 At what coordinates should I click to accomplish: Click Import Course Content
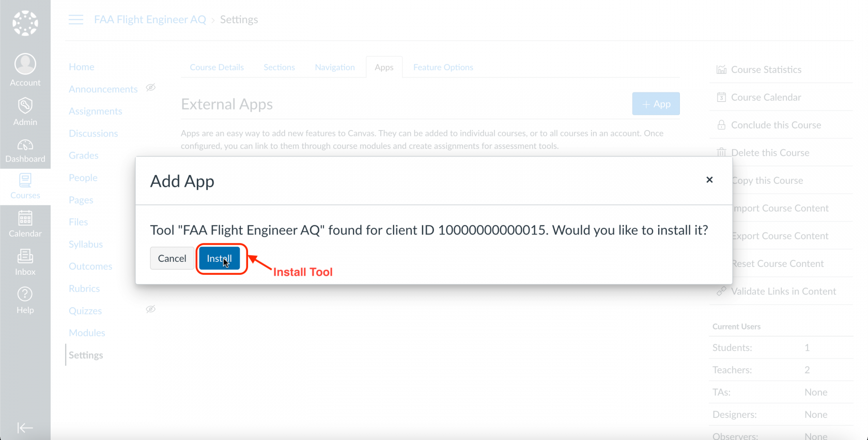click(780, 208)
